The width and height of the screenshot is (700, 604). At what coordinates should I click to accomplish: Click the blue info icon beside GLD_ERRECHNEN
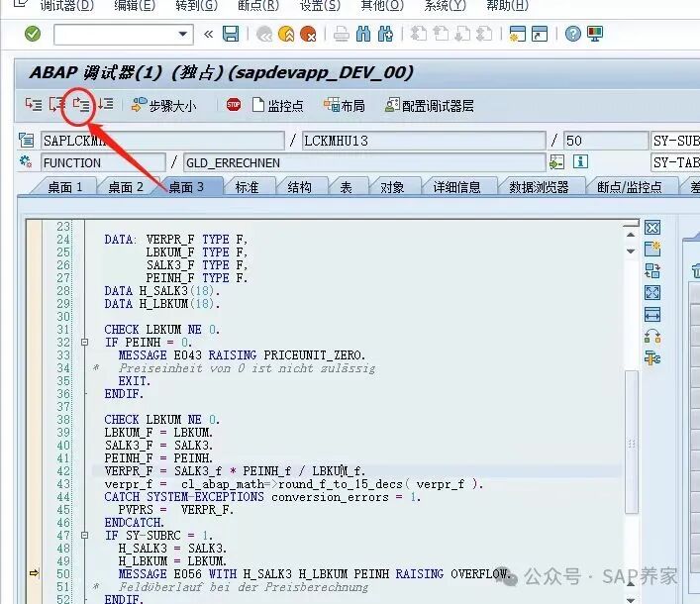[580, 161]
